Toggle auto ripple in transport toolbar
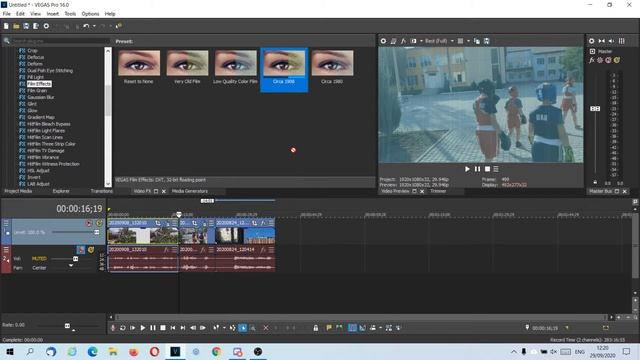 coord(373,328)
